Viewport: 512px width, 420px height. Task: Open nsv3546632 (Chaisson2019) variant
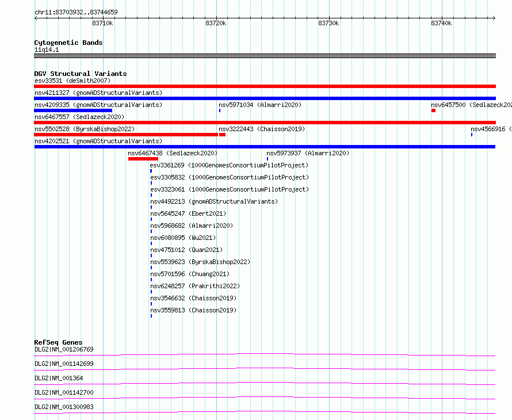coord(193,298)
